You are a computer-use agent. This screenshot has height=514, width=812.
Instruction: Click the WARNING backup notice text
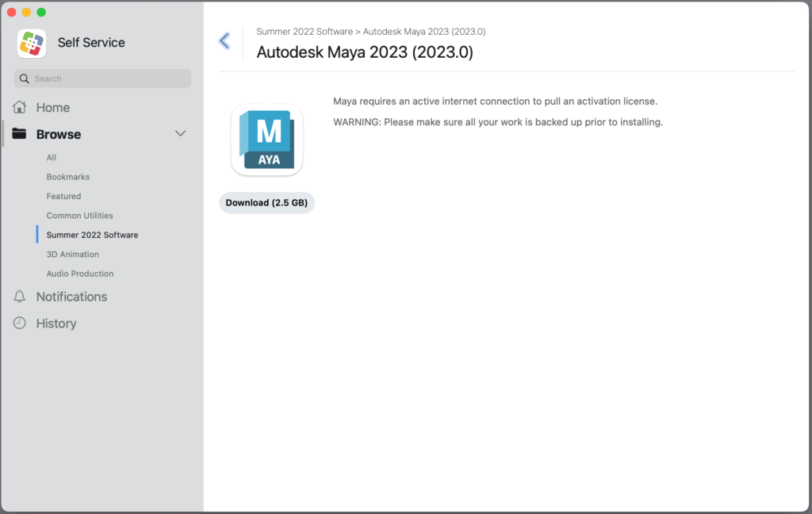[498, 122]
